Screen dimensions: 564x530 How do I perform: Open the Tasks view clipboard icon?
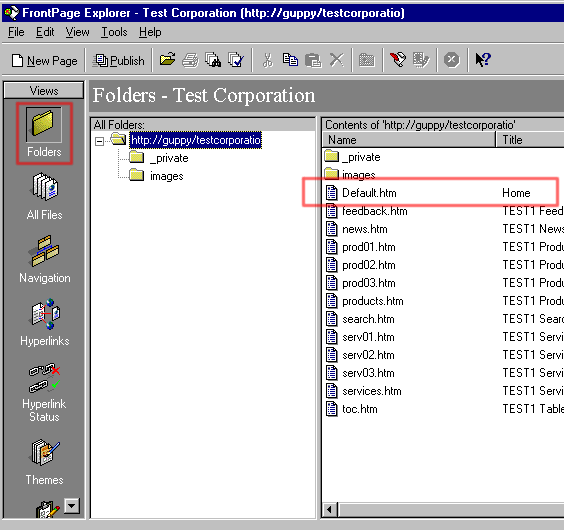[47, 509]
